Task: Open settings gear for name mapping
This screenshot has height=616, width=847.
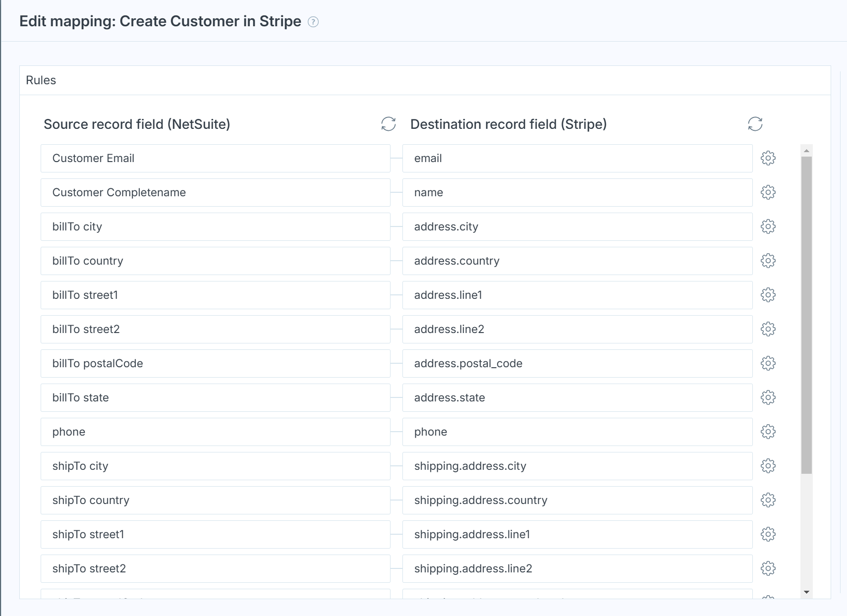Action: coord(768,193)
